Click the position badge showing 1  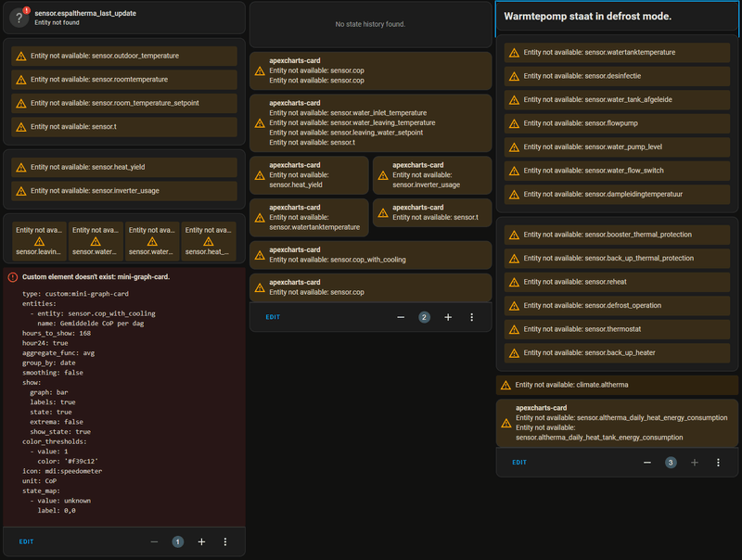(x=178, y=542)
